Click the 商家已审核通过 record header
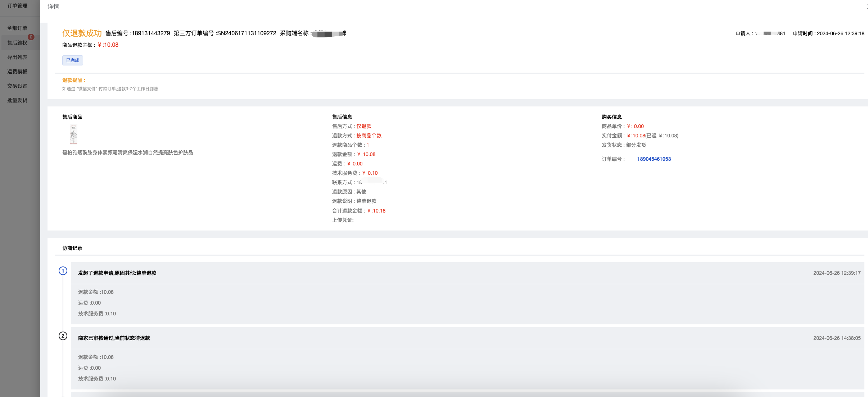Image resolution: width=868 pixels, height=397 pixels. coord(114,338)
